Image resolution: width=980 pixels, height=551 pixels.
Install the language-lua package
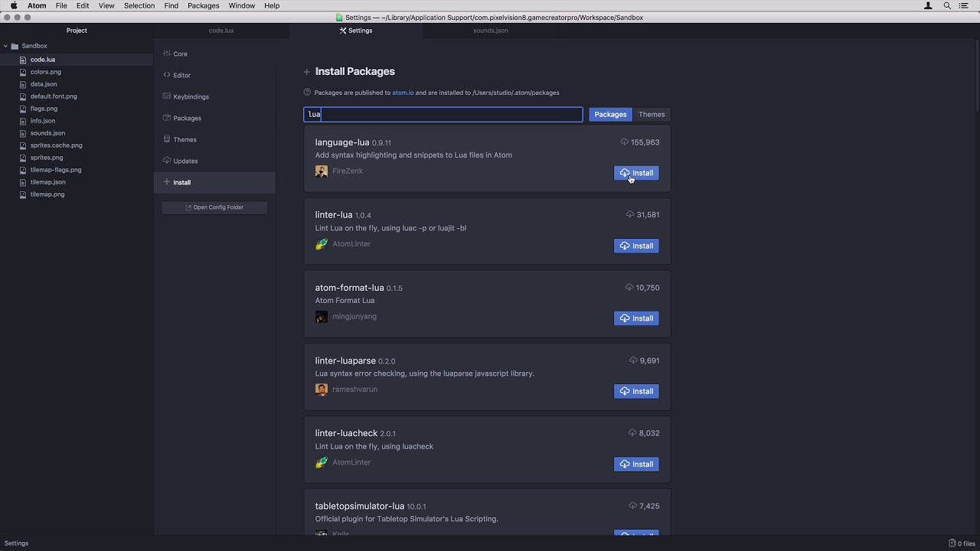[636, 173]
